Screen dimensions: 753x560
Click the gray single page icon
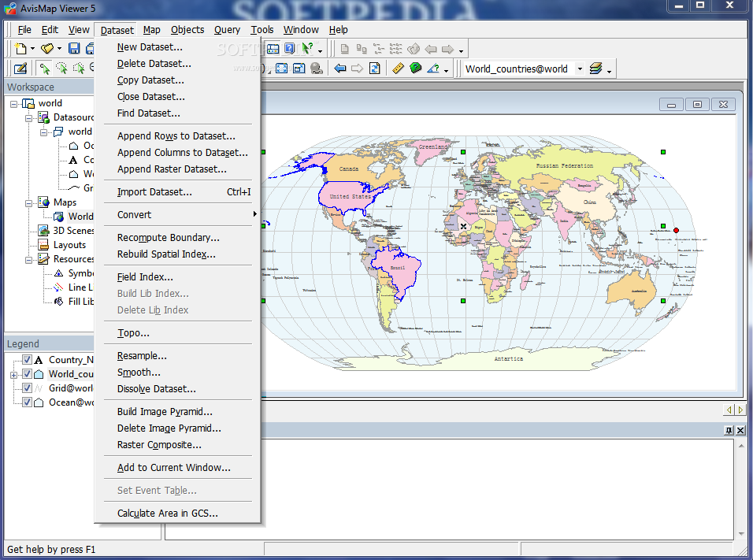point(344,49)
